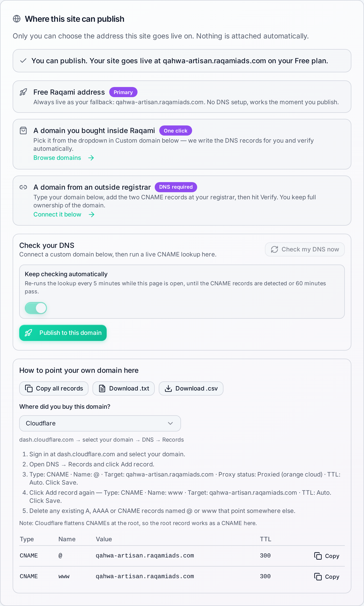The width and height of the screenshot is (364, 606).
Task: Click the refresh icon in Check my DNS now
Action: pyautogui.click(x=275, y=249)
